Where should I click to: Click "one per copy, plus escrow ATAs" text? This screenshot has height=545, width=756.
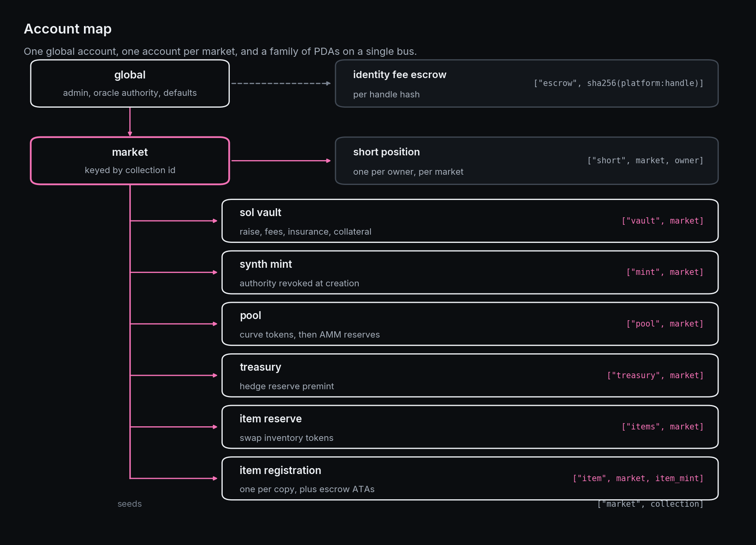pyautogui.click(x=307, y=489)
